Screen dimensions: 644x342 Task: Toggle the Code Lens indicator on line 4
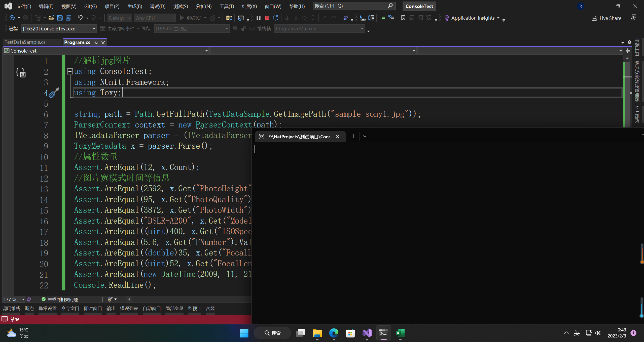[x=53, y=93]
